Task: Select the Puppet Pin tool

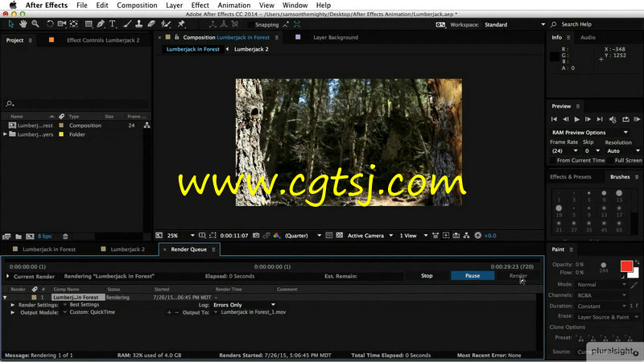Action: pyautogui.click(x=181, y=24)
